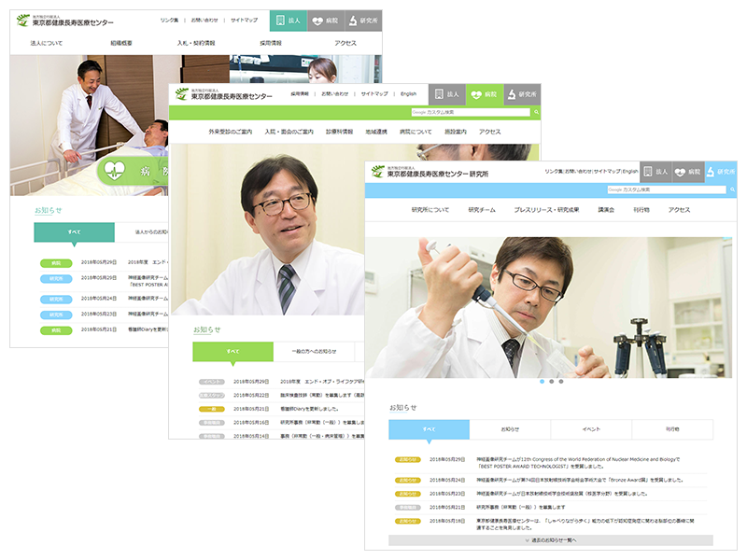
Task: Open the 12th Congress poster award news item
Action: click(x=579, y=460)
